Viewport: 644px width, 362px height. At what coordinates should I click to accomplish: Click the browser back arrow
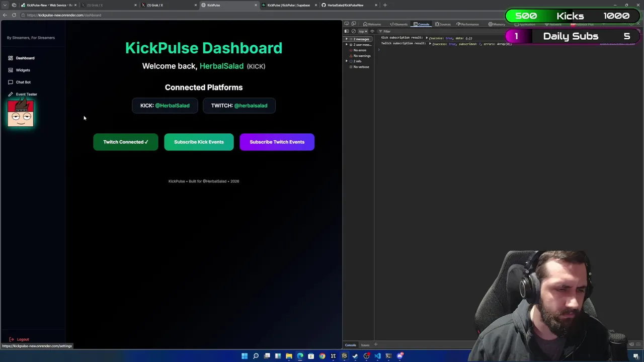click(x=5, y=15)
